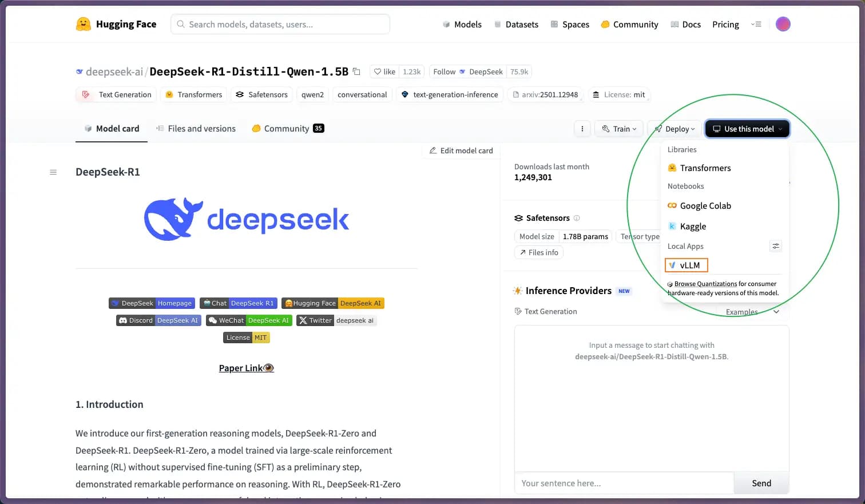Select vLLM under Local Apps

click(x=687, y=265)
